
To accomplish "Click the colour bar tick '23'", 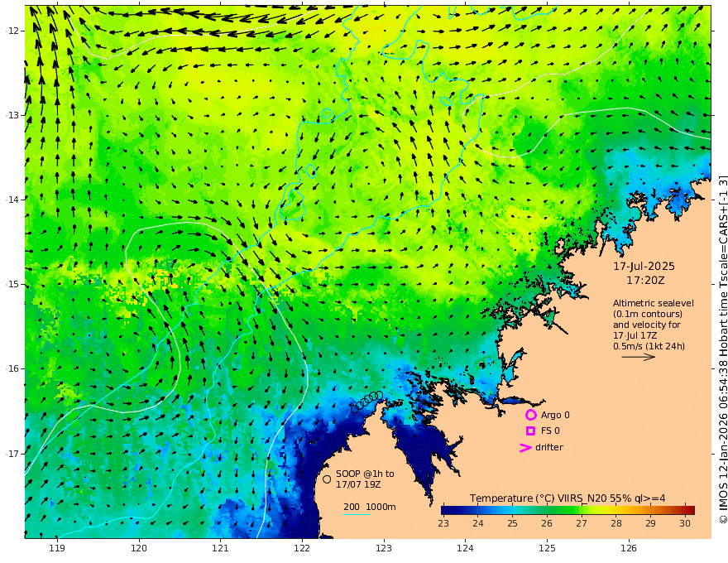I will tap(443, 523).
